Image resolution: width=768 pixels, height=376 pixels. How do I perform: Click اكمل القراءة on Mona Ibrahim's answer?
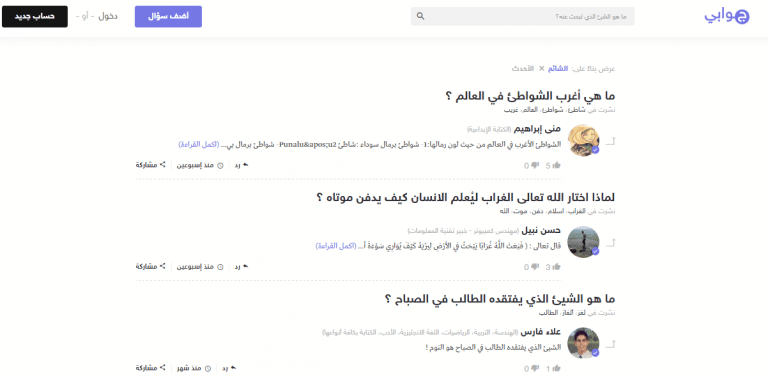(x=199, y=145)
